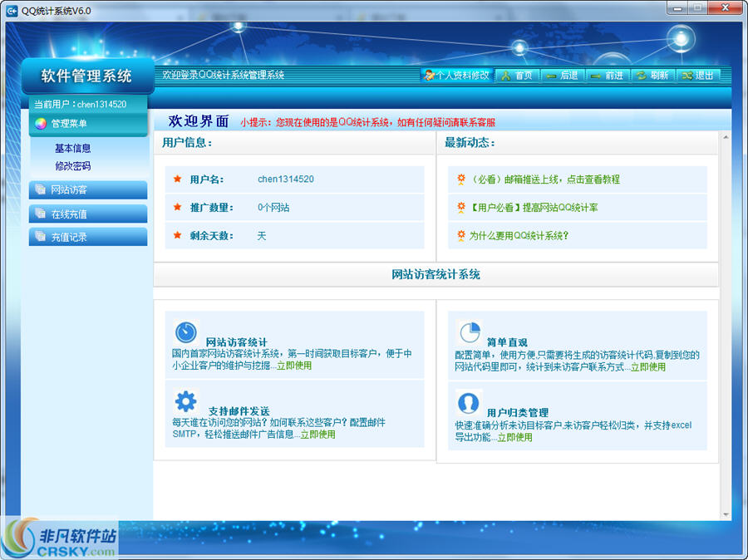748x560 pixels.
Task: Click the star icon beside 用户名
Action: click(178, 179)
